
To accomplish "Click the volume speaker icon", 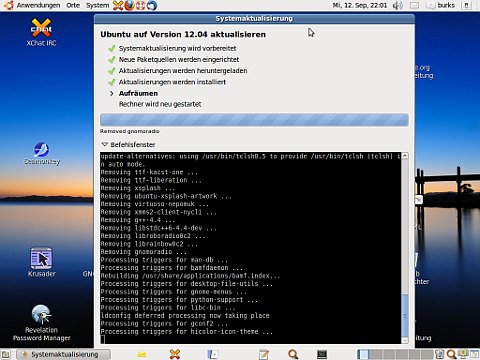I will click(x=398, y=5).
